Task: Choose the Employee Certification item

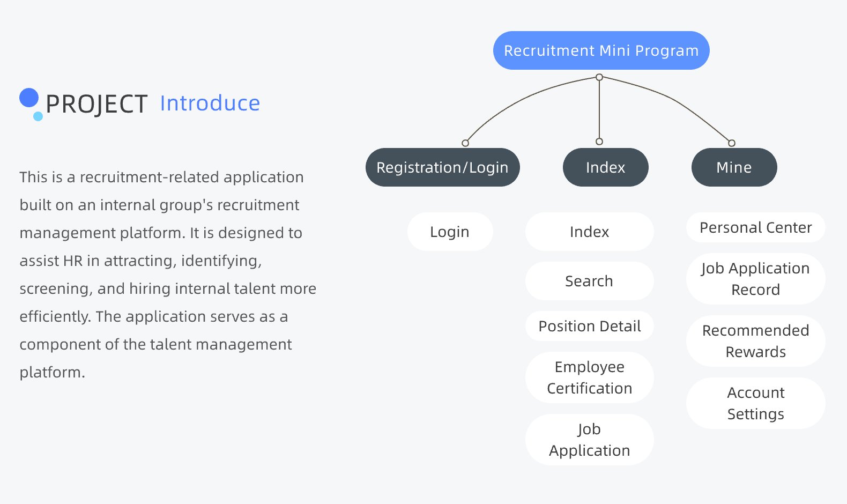Action: 589,377
